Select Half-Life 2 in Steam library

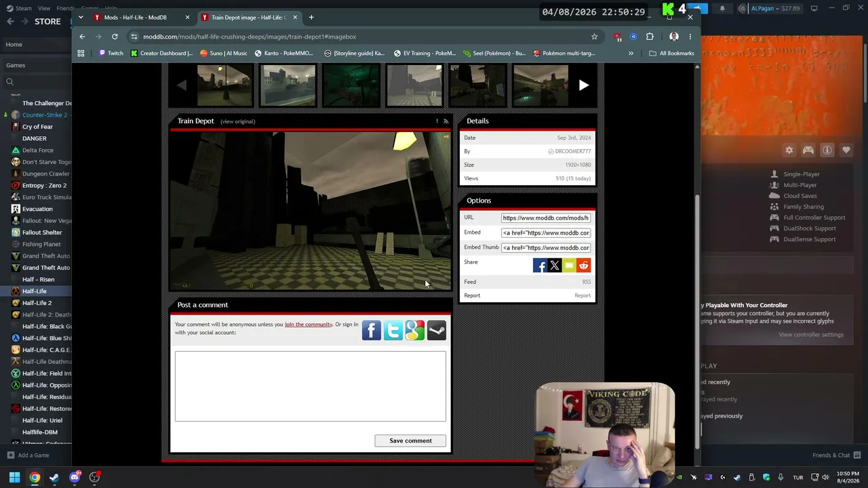click(37, 303)
